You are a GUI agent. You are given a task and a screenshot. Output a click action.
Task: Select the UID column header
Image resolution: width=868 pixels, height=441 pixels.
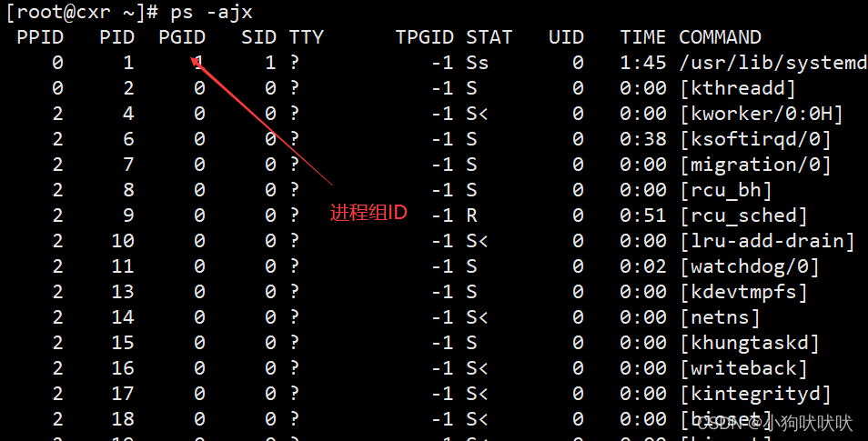click(x=566, y=37)
